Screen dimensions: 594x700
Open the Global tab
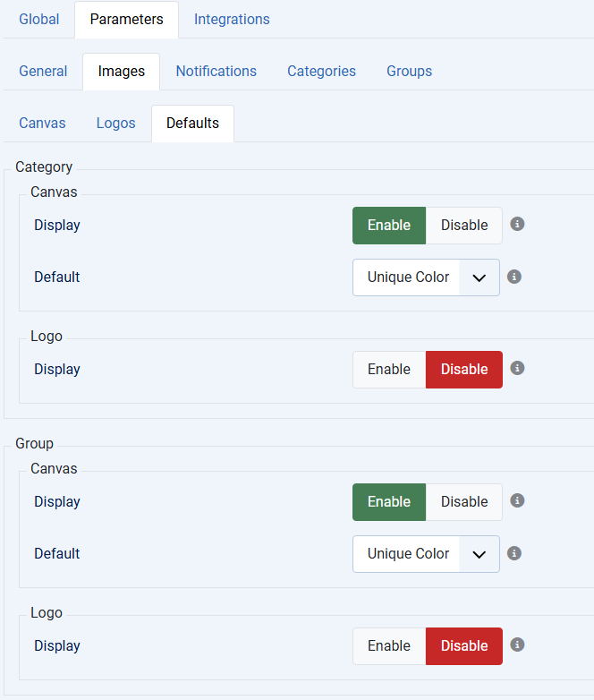pos(39,19)
